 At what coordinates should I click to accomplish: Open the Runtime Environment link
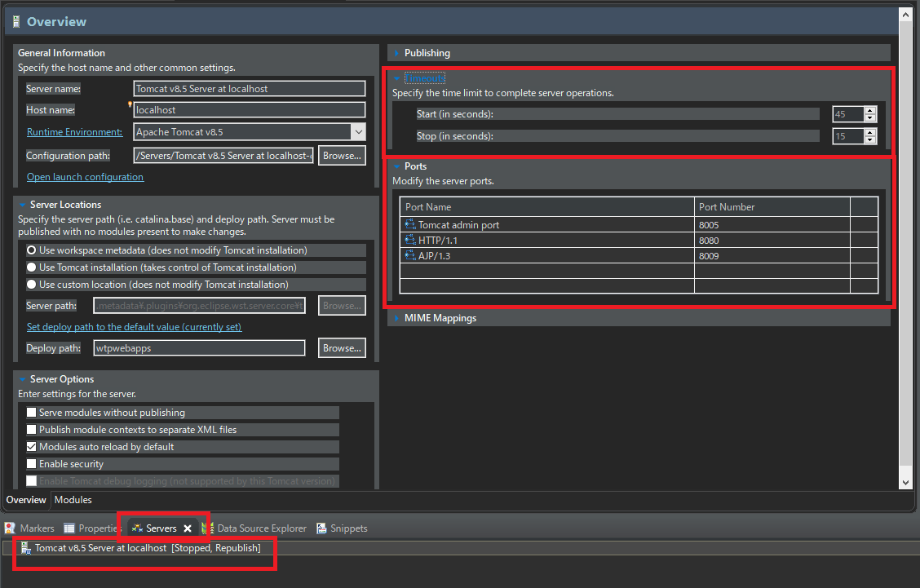coord(74,132)
